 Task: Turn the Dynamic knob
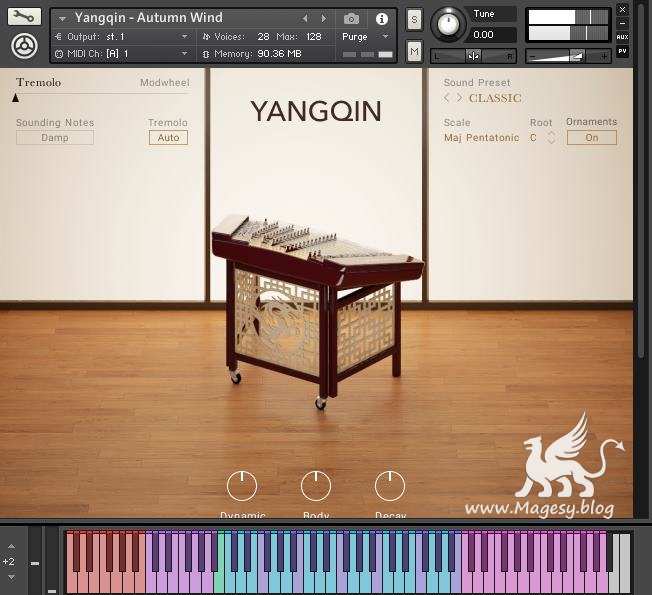pyautogui.click(x=242, y=486)
